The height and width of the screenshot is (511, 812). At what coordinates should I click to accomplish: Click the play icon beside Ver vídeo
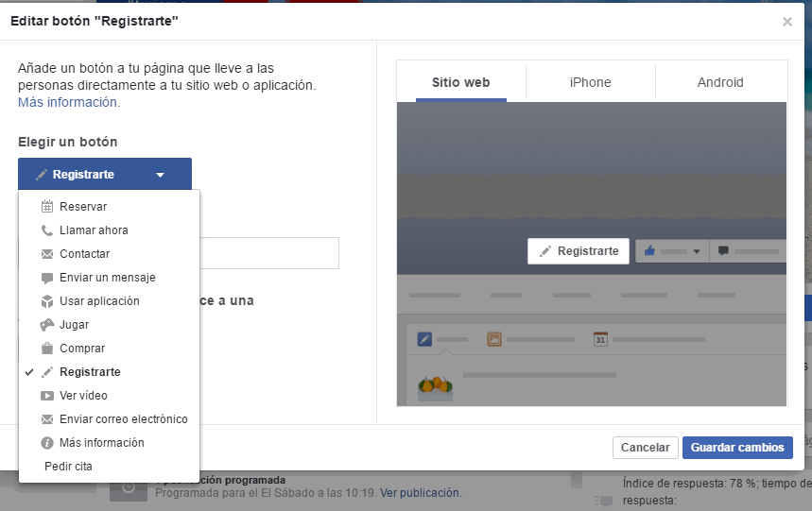47,396
